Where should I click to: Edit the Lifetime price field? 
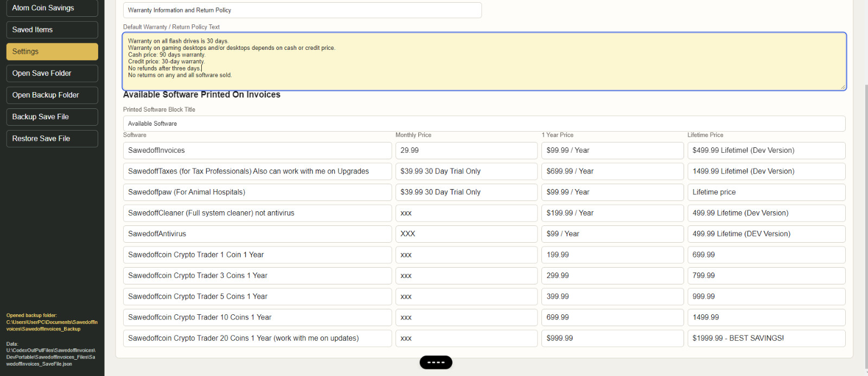point(767,192)
